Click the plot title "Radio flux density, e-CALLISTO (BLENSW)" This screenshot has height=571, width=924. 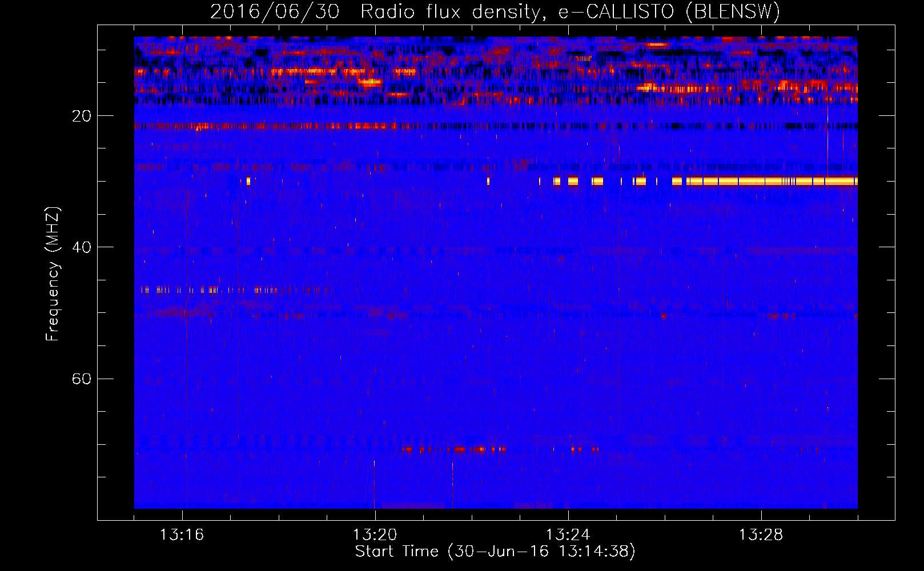click(570, 11)
